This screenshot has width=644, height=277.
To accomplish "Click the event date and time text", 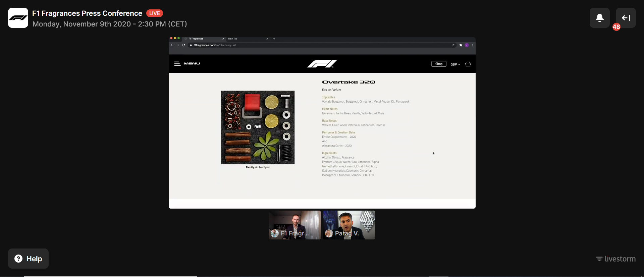I will pyautogui.click(x=110, y=24).
